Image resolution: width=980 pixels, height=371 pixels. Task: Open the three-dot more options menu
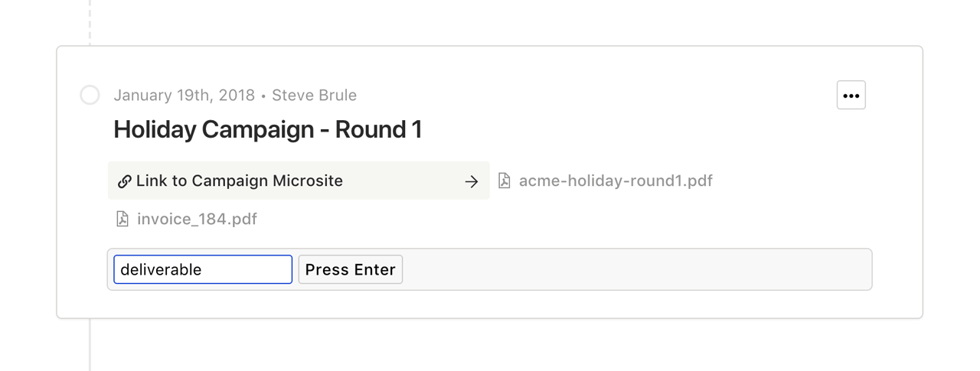pyautogui.click(x=851, y=96)
